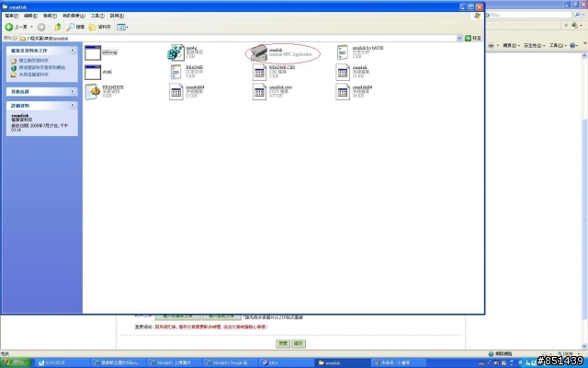Select the ram4g registry file icon
Image resolution: width=588 pixels, height=368 pixels.
point(175,52)
